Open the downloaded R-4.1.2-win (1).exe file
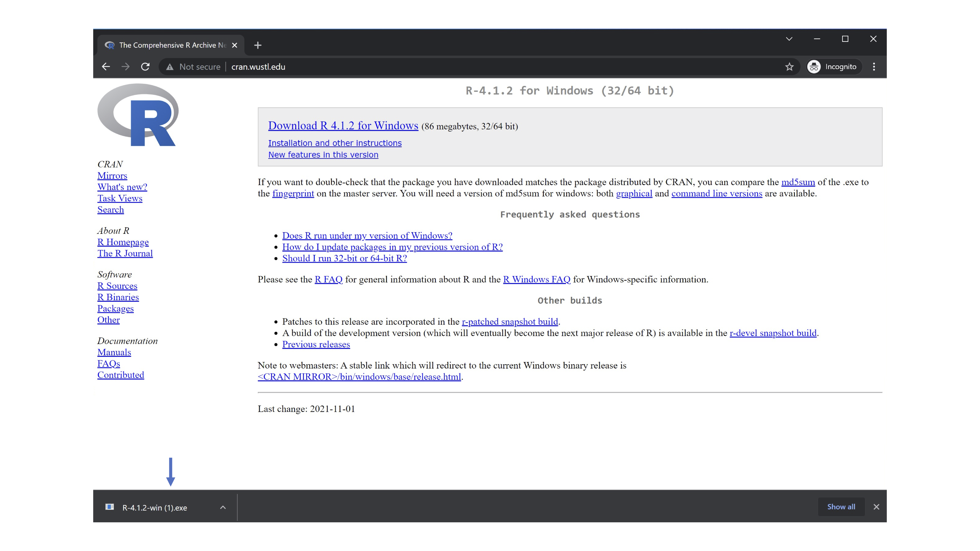 [x=154, y=508]
